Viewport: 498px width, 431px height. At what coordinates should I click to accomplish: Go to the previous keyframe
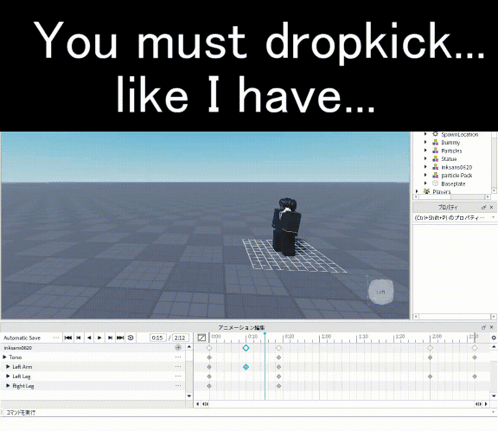click(x=79, y=338)
